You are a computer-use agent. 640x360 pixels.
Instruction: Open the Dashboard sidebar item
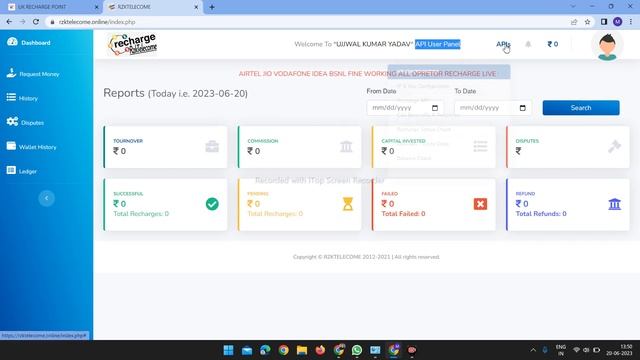click(29, 42)
